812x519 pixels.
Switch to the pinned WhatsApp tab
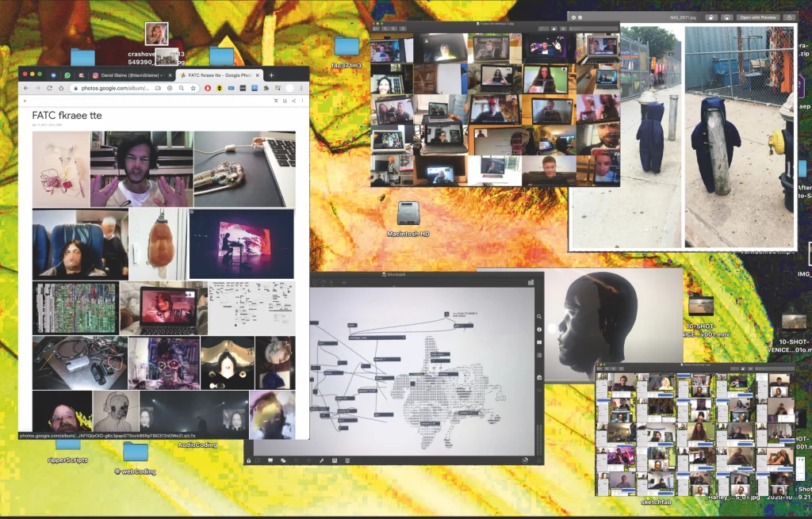click(x=67, y=75)
